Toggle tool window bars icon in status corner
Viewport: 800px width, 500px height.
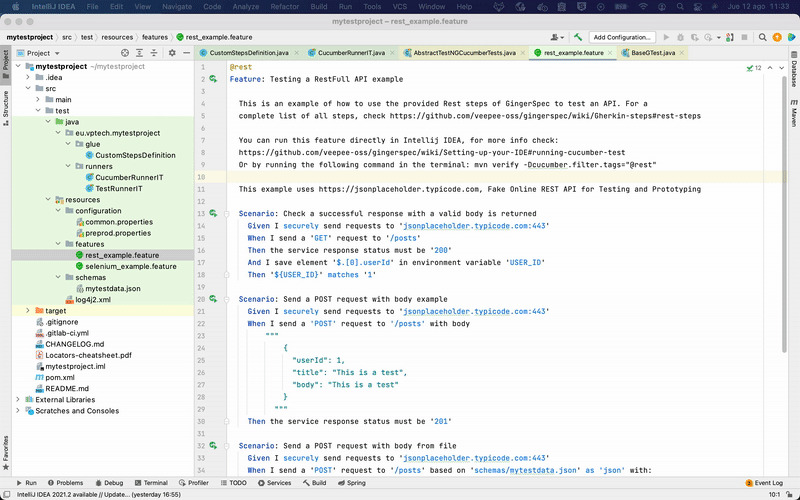pos(6,494)
